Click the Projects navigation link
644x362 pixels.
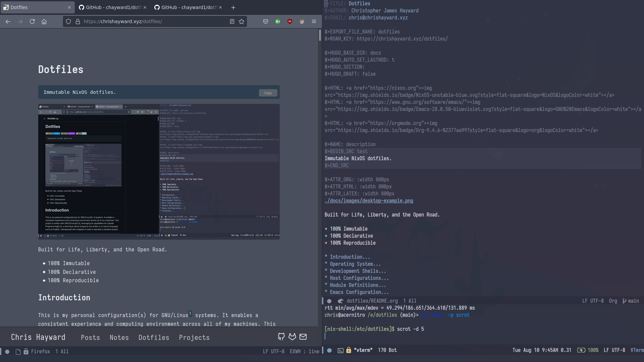(194, 337)
